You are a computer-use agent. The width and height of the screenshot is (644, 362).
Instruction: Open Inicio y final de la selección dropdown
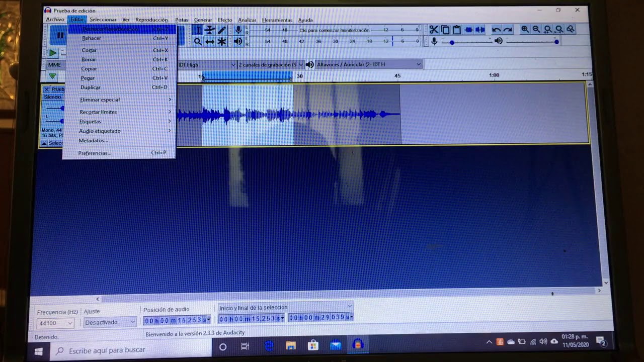[x=285, y=307]
